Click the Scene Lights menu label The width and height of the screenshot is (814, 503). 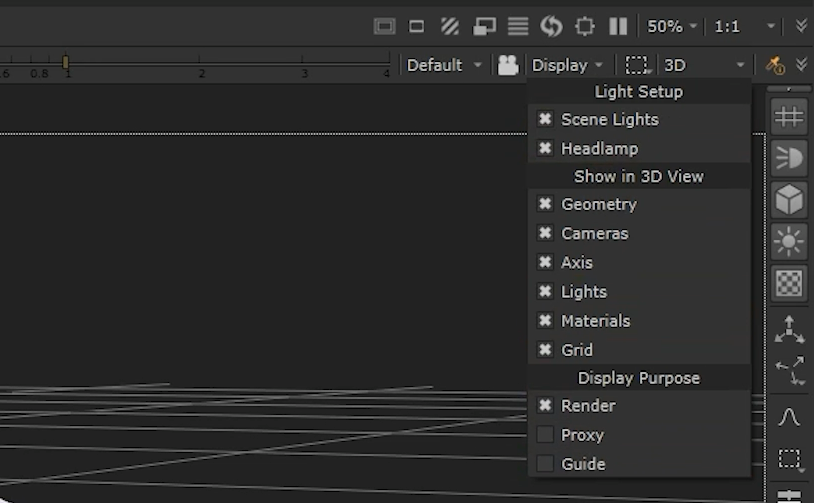(x=609, y=119)
